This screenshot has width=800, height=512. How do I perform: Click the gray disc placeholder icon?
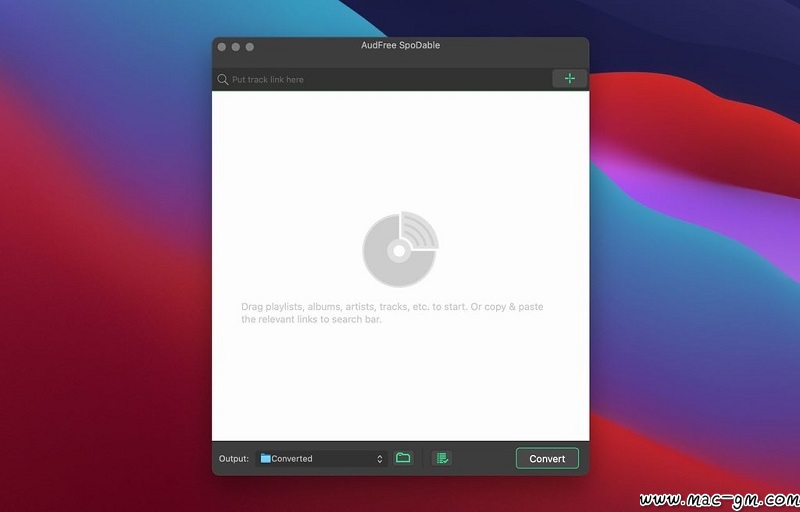(x=401, y=249)
